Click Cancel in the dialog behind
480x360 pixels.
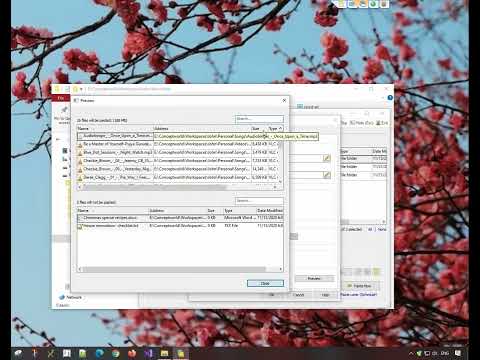point(298,295)
